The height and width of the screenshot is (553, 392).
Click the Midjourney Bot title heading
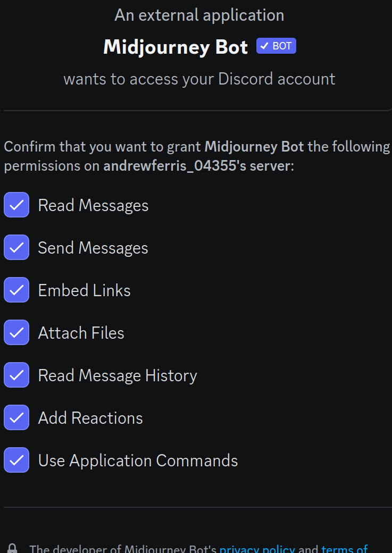[176, 47]
